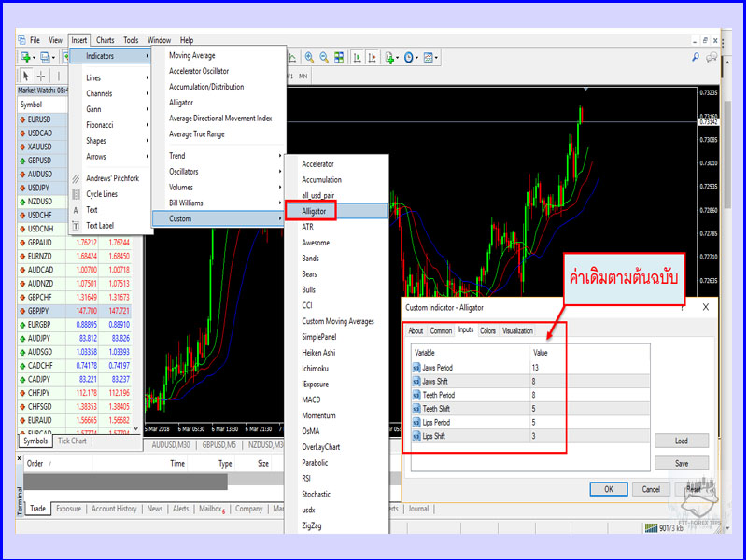Expand the Oscillators submenu
Viewport: 747px width, 560px height.
click(x=218, y=172)
